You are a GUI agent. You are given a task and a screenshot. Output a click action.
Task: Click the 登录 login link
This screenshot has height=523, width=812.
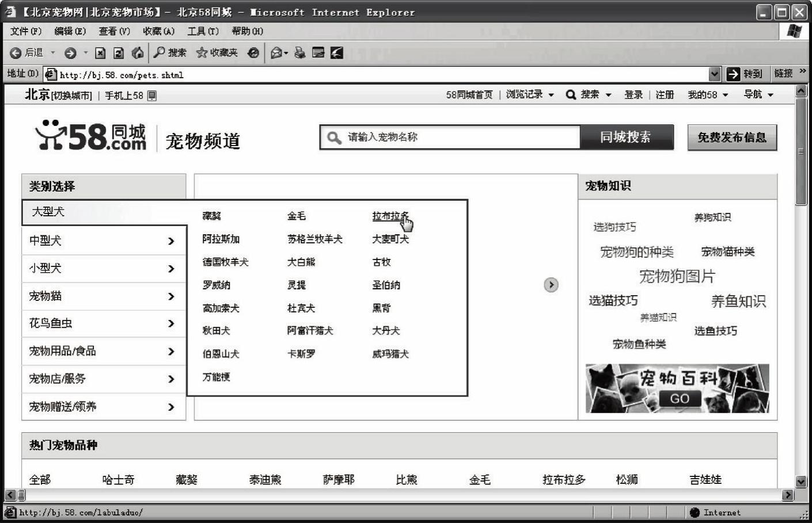point(633,95)
